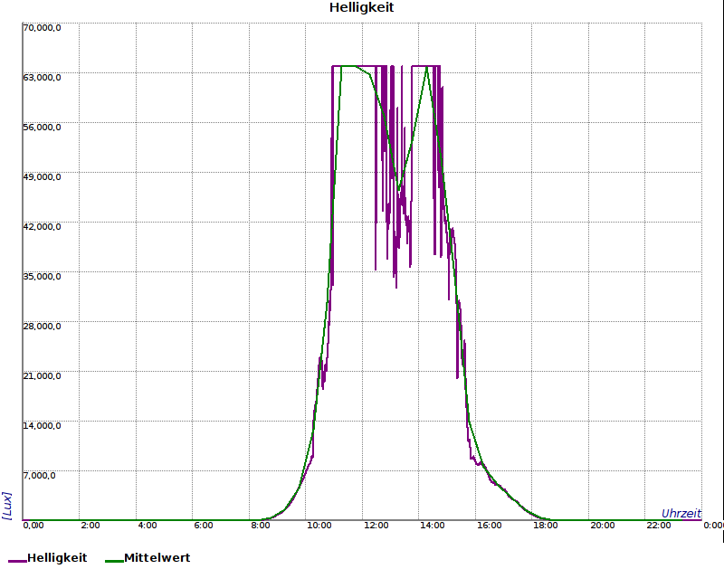The height and width of the screenshot is (588, 724).
Task: Click the 8:00 time tick label
Action: [x=261, y=526]
